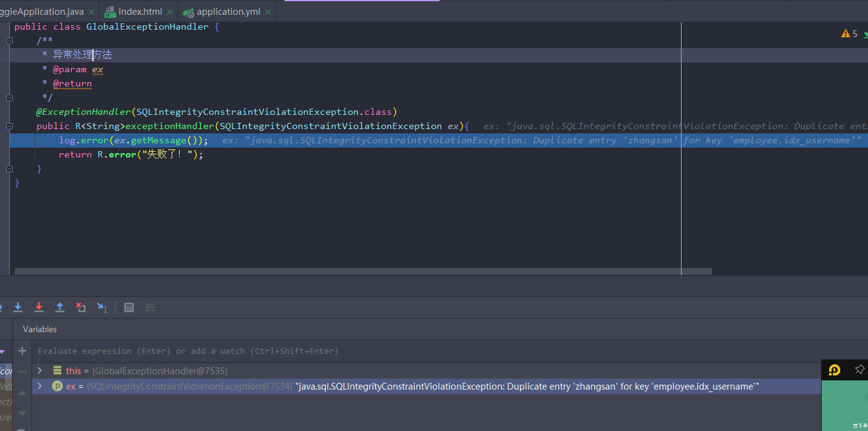
Task: Switch to the index.html tab
Action: [140, 12]
